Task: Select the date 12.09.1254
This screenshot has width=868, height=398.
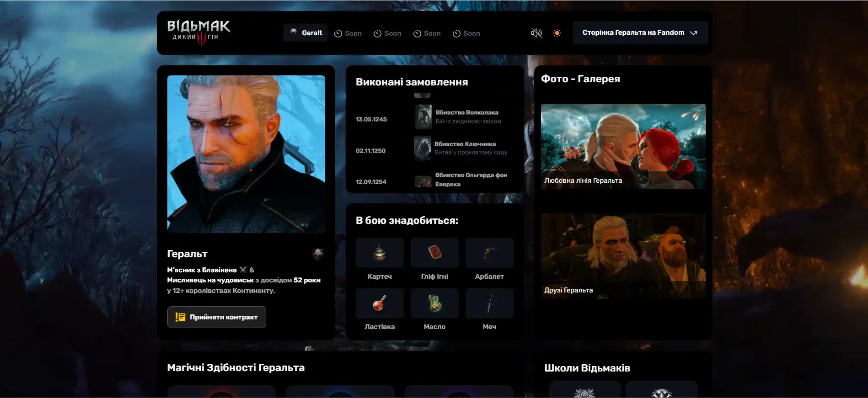Action: [x=371, y=182]
